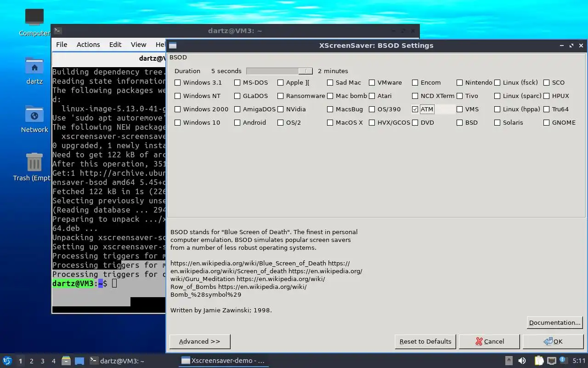The width and height of the screenshot is (588, 368).
Task: Open the Lubuntu start menu icon
Action: tap(7, 361)
